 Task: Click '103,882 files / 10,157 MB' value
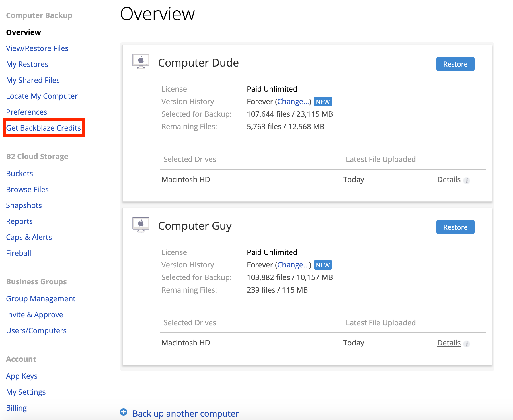point(290,277)
